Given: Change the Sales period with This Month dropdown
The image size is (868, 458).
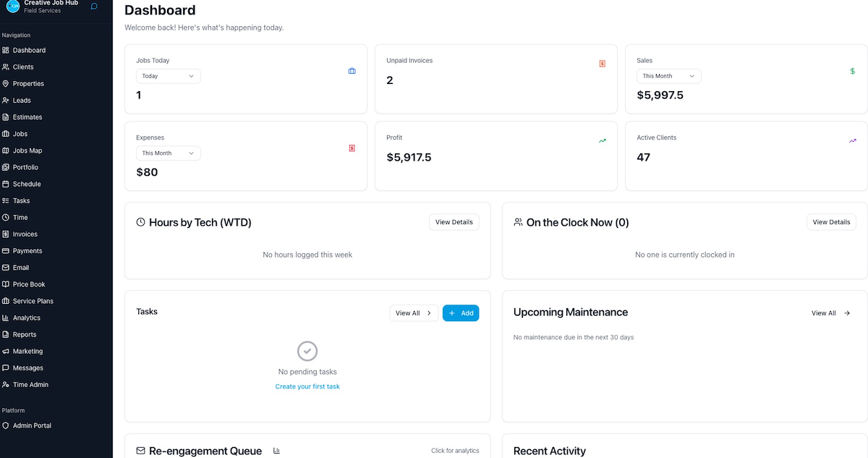Looking at the screenshot, I should point(668,75).
